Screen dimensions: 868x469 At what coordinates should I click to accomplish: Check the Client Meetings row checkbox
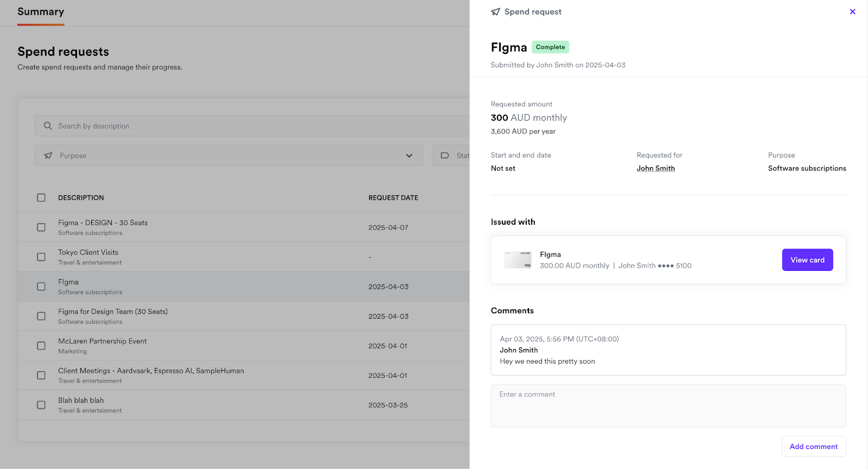[x=41, y=375]
